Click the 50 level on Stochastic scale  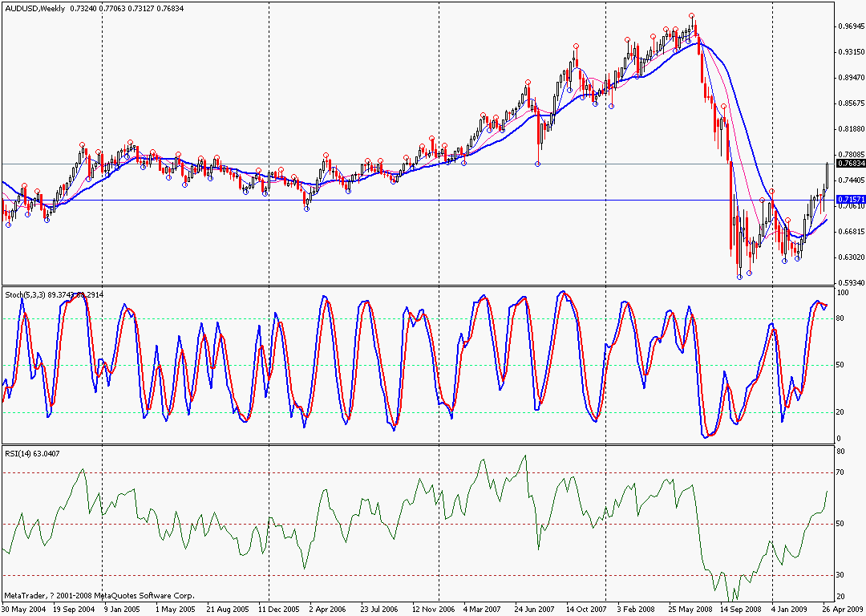[840, 365]
